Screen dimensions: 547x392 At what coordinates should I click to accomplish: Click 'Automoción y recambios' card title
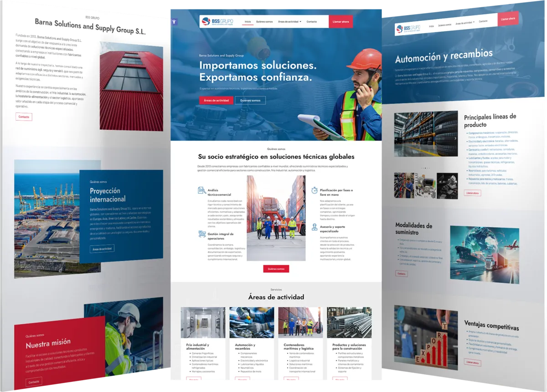click(245, 346)
